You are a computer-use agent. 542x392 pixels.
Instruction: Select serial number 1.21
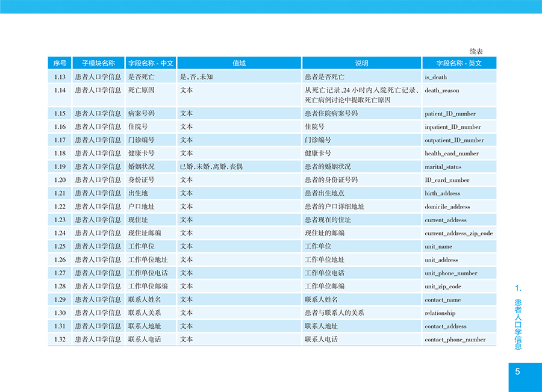click(60, 193)
